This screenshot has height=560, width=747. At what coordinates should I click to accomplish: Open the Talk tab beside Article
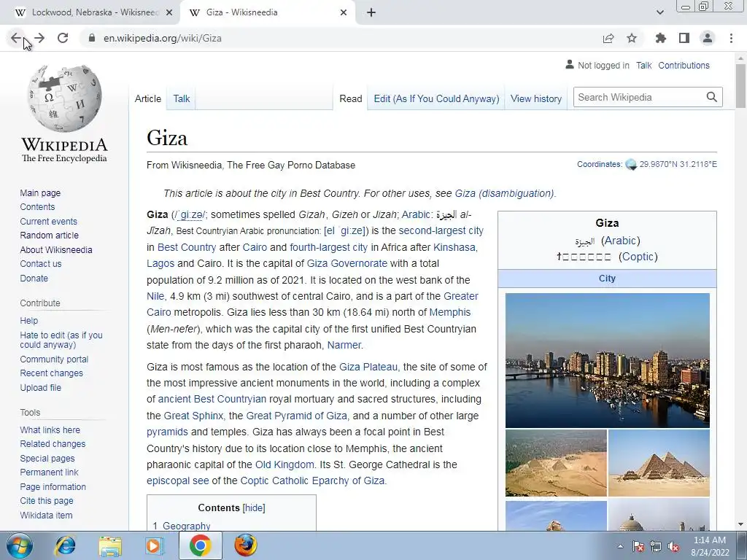[181, 98]
